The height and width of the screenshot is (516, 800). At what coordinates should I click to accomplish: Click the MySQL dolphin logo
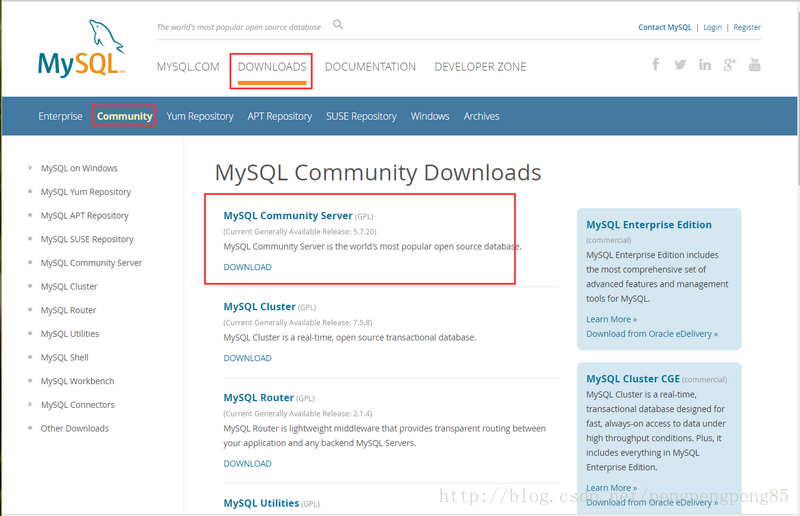click(81, 48)
